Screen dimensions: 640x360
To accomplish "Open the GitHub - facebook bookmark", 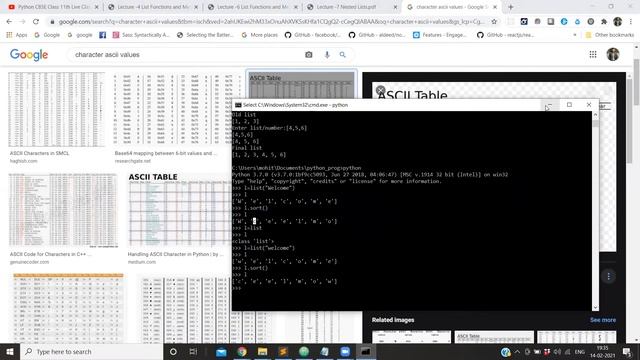I will click(x=313, y=35).
